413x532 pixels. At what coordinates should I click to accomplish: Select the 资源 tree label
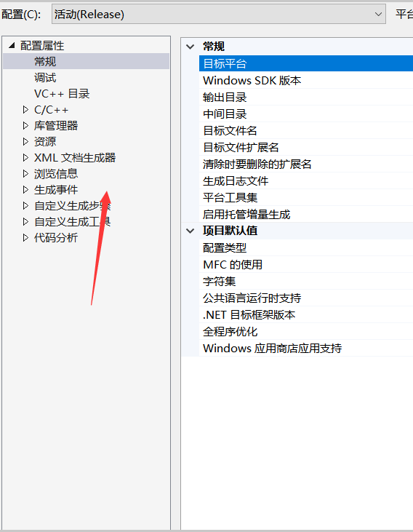click(x=45, y=141)
